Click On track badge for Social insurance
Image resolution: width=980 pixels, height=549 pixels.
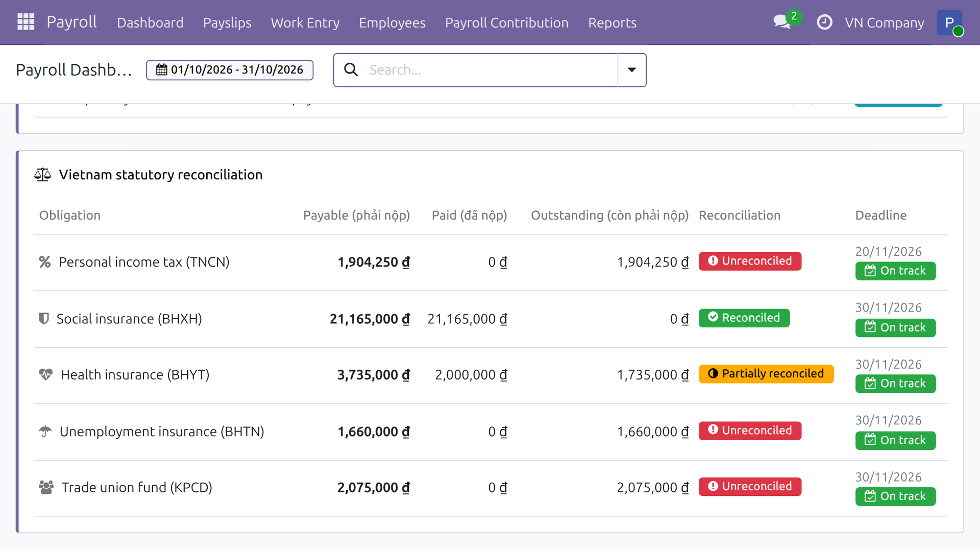click(895, 328)
